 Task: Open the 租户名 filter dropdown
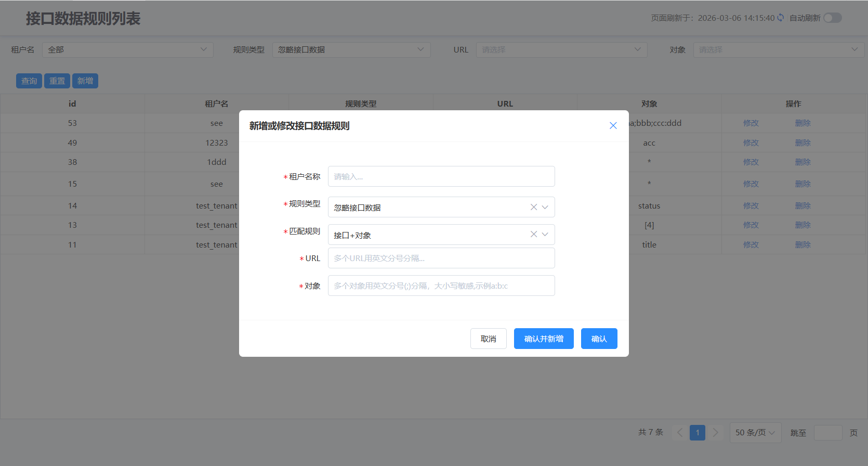(x=127, y=50)
